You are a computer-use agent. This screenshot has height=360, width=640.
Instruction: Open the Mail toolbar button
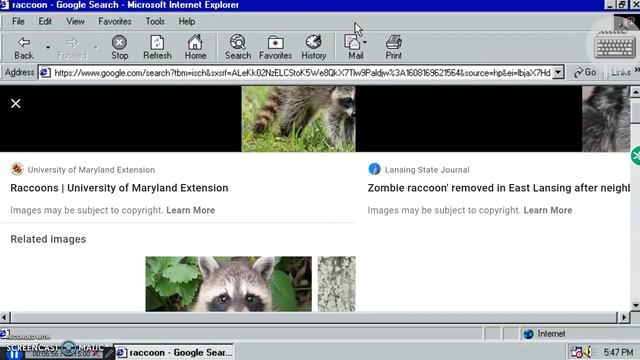click(x=355, y=47)
